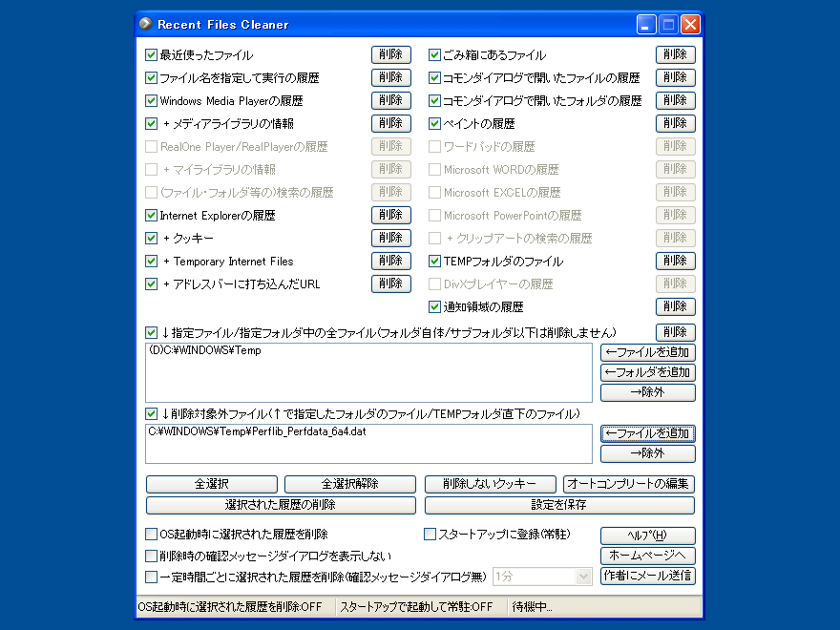Click 削除 button for 最近使ったファイル

tap(391, 54)
